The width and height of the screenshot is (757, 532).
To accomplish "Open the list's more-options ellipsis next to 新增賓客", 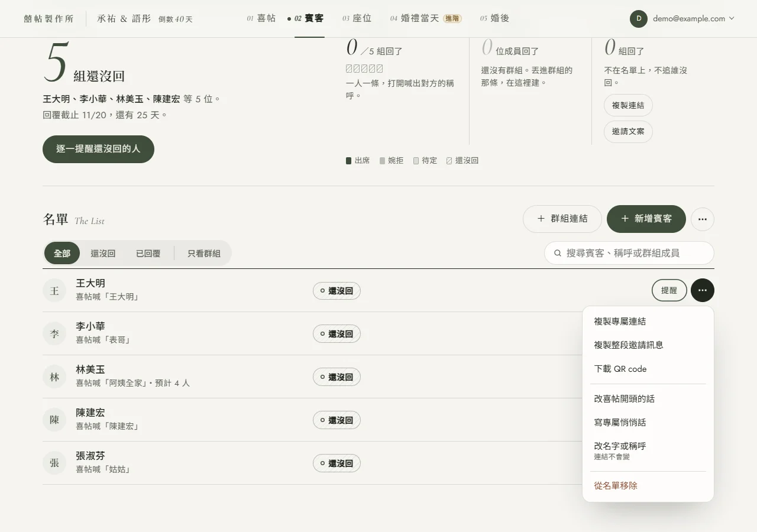I will (703, 219).
